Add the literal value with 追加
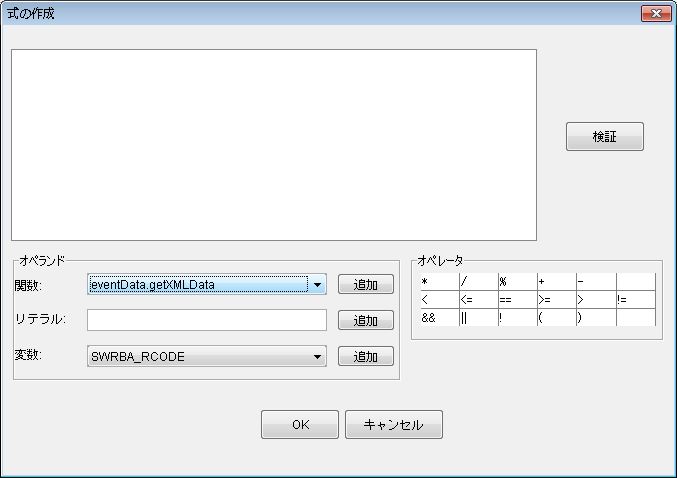 (366, 320)
